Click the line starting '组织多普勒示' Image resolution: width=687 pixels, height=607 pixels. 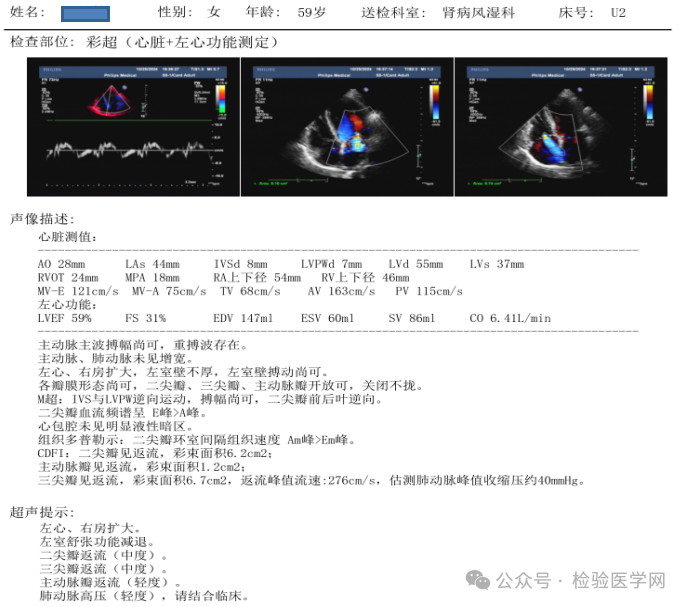click(197, 440)
